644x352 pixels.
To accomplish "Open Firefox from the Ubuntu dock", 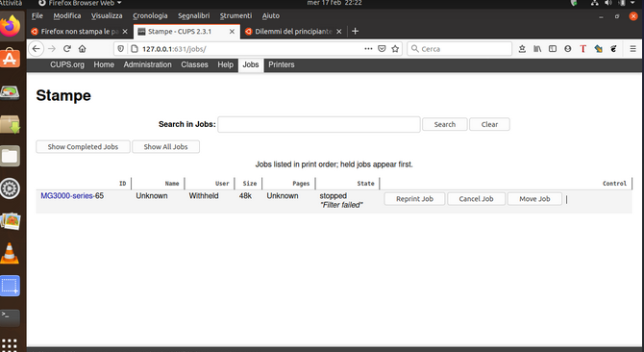I will pos(11,26).
